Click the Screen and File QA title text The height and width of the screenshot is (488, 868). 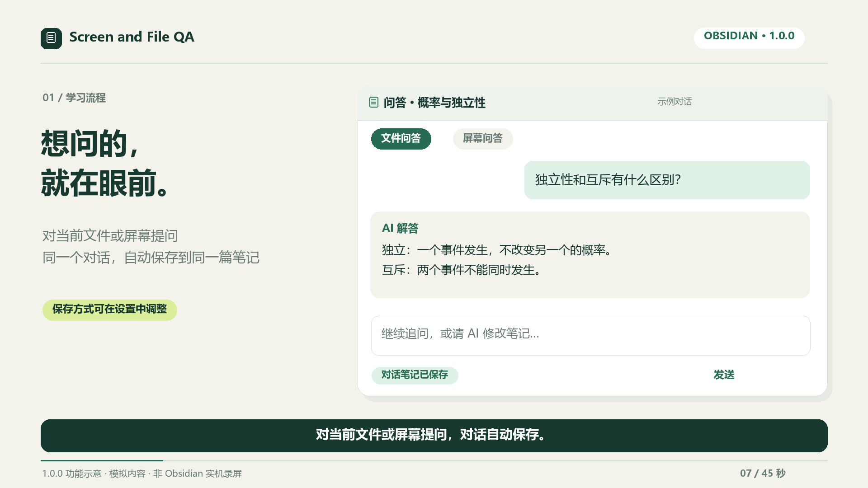[x=132, y=37]
